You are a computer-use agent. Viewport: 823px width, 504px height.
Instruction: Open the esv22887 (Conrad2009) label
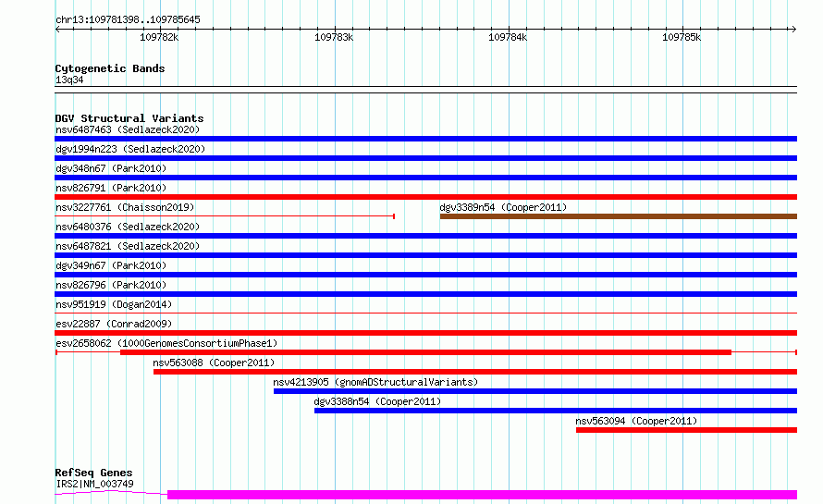pos(114,324)
